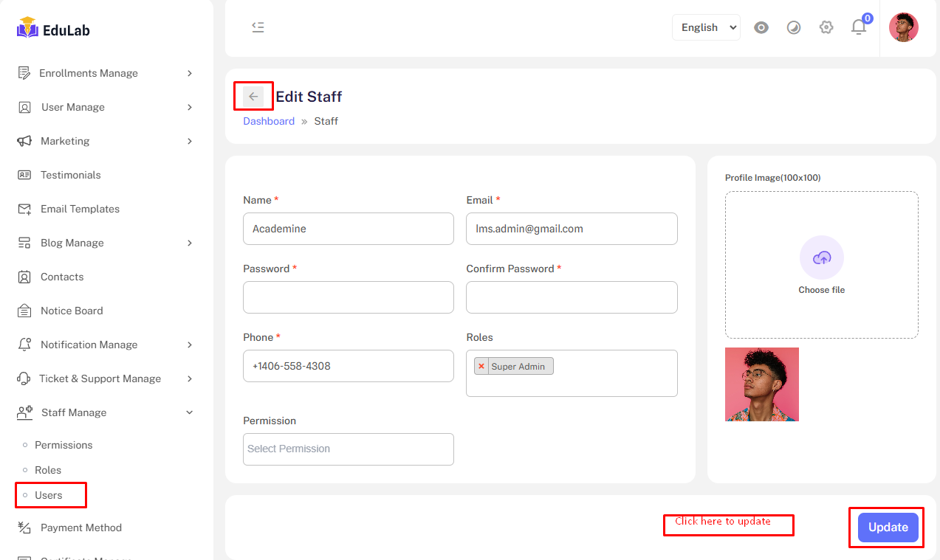Click the Password input field

coord(348,297)
